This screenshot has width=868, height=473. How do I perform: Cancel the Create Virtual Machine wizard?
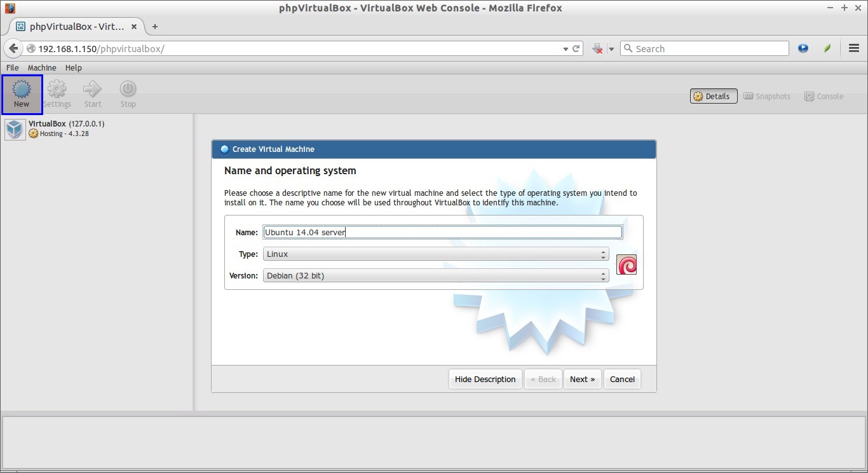click(x=622, y=379)
